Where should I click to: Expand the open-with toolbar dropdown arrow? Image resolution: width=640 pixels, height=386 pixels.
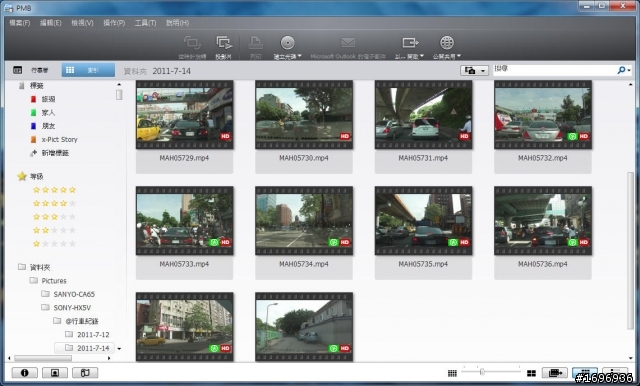click(422, 56)
